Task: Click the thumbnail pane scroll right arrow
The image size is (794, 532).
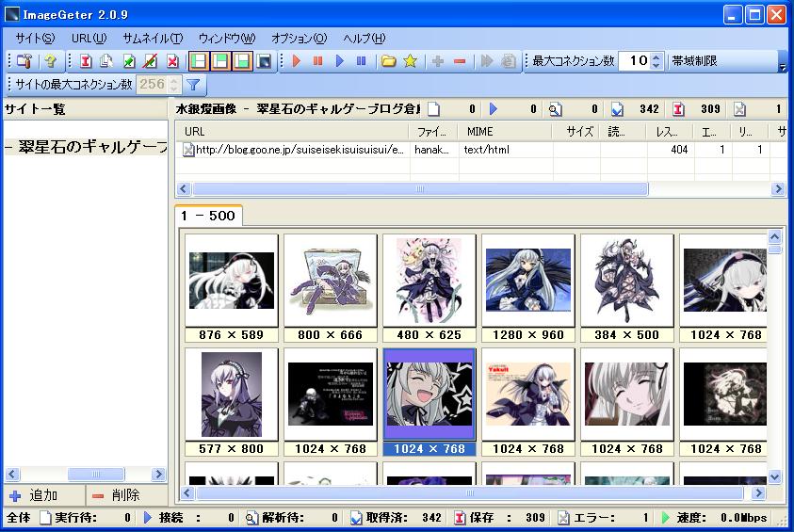Action: 758,493
